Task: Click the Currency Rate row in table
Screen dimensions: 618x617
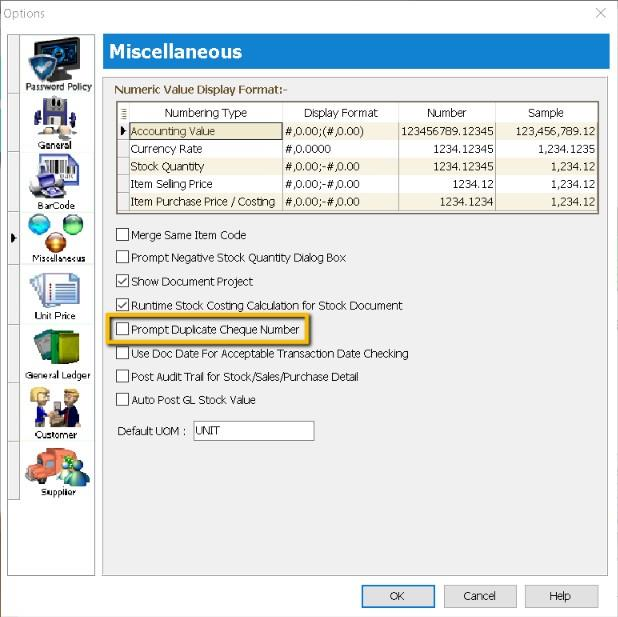Action: (205, 149)
